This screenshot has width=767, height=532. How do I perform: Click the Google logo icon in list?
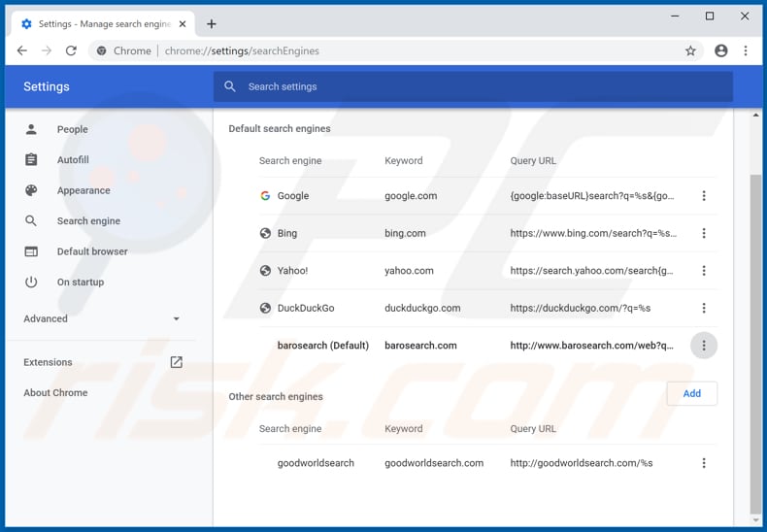265,196
